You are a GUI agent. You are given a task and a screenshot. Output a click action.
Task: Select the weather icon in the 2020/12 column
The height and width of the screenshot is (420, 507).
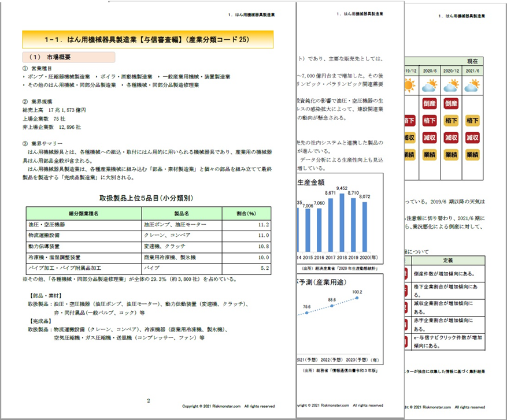(x=450, y=86)
